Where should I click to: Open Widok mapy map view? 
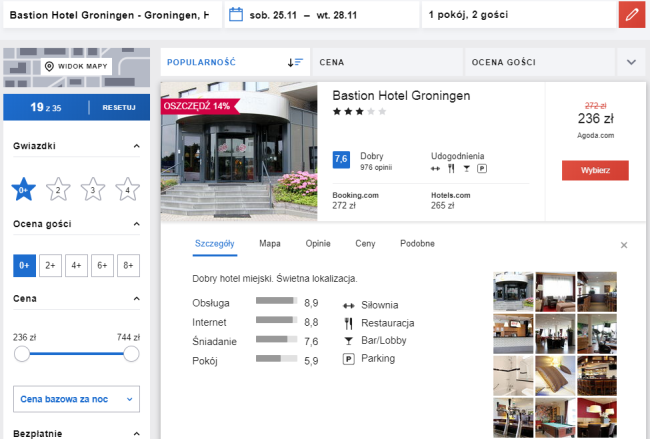pyautogui.click(x=76, y=66)
